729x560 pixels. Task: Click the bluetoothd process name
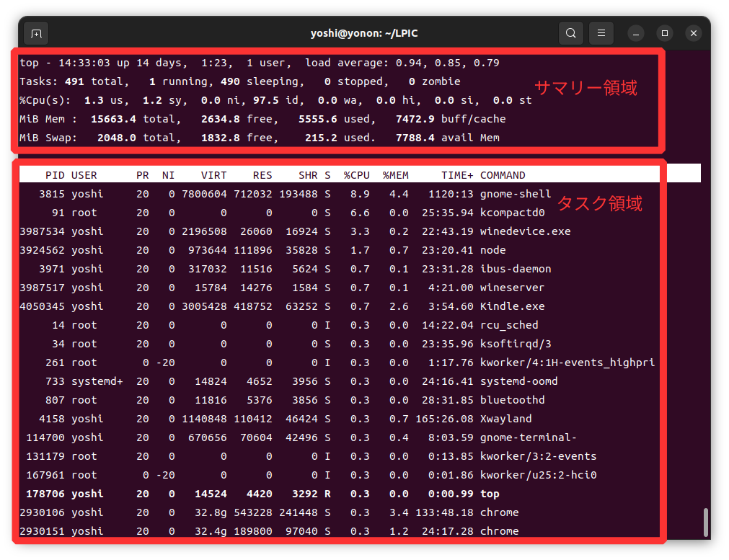513,400
